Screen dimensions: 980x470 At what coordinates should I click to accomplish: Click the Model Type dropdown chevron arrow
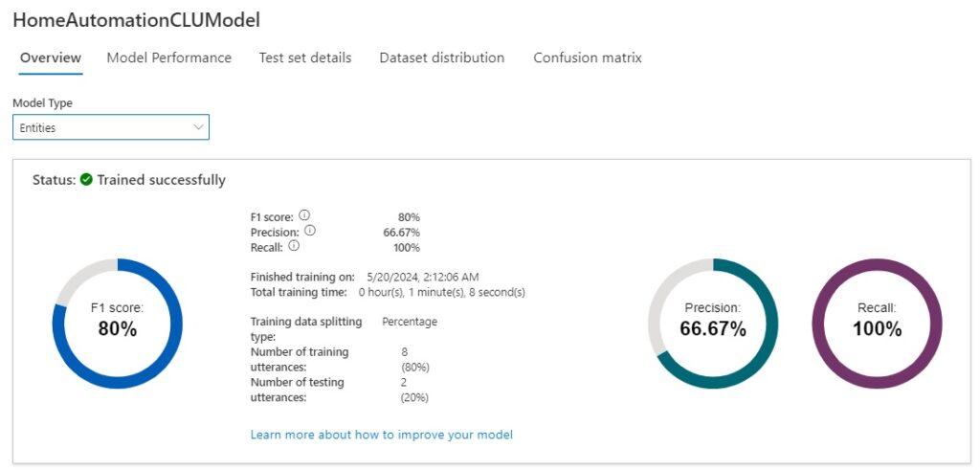[x=198, y=127]
